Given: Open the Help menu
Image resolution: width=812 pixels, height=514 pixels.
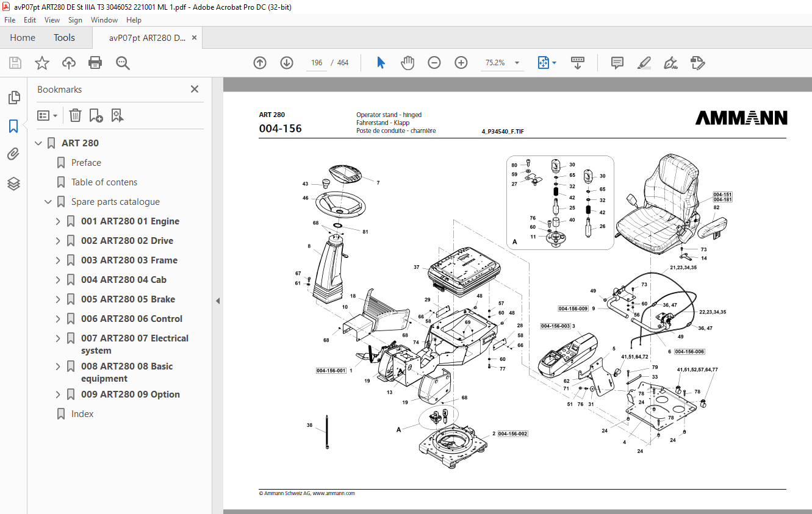Looking at the screenshot, I should [x=134, y=20].
